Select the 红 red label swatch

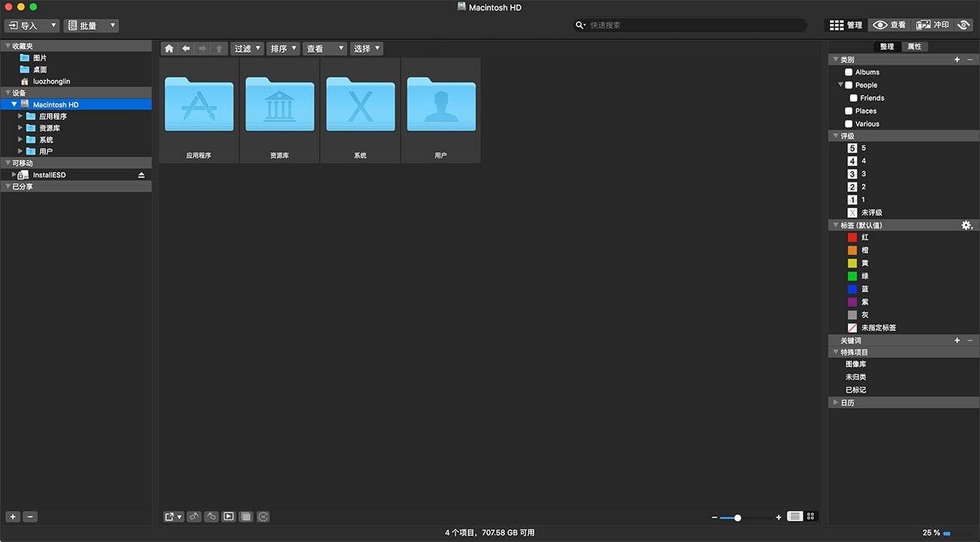pos(853,237)
